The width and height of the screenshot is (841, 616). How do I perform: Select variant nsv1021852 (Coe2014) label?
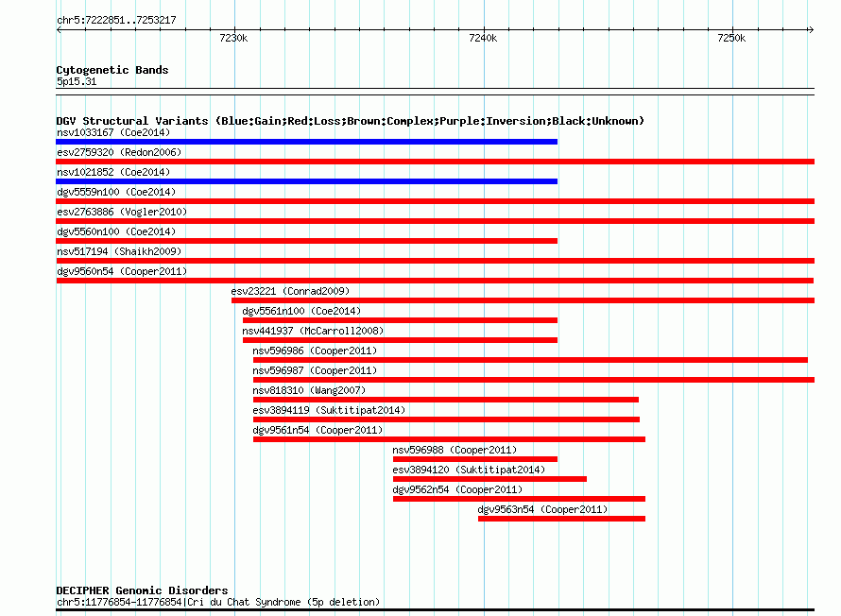click(x=113, y=172)
